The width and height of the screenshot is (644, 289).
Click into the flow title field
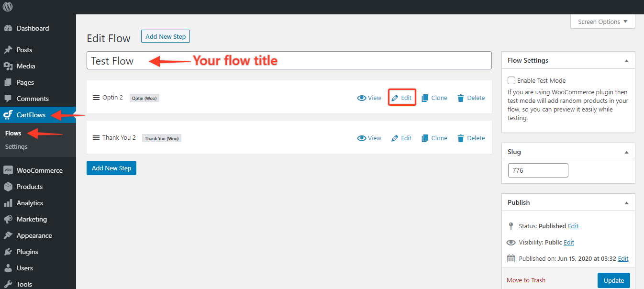[289, 60]
